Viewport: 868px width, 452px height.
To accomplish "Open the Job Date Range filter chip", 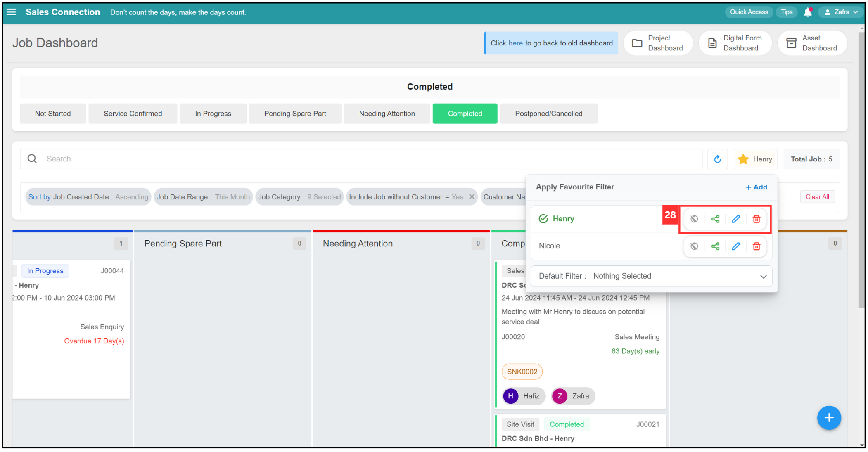I will coord(203,197).
